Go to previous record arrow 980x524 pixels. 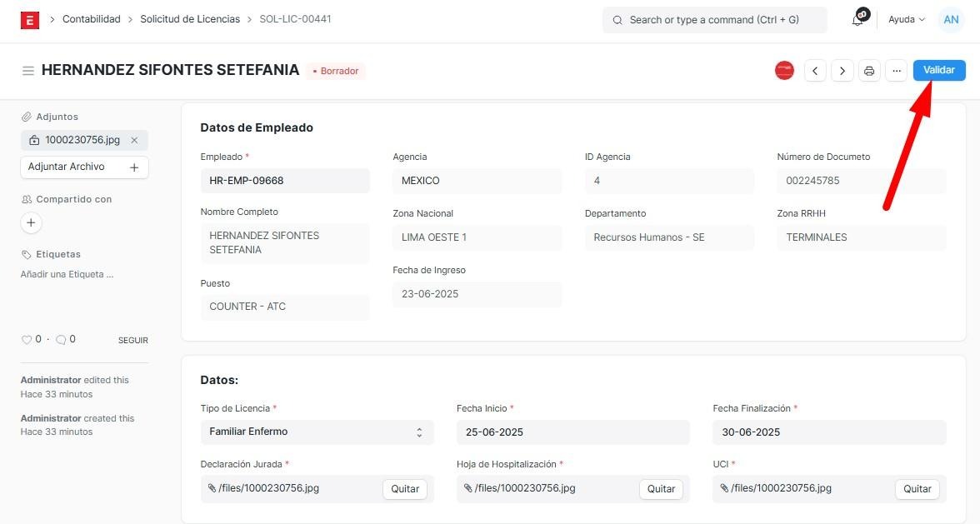click(x=815, y=71)
